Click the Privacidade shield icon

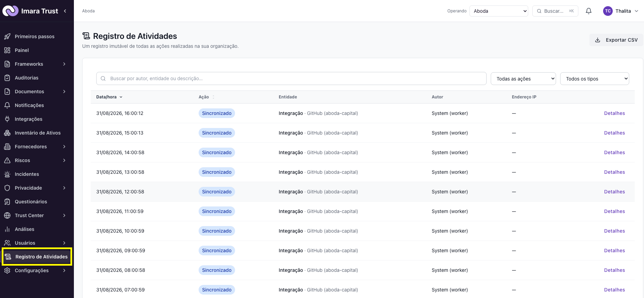coord(7,188)
